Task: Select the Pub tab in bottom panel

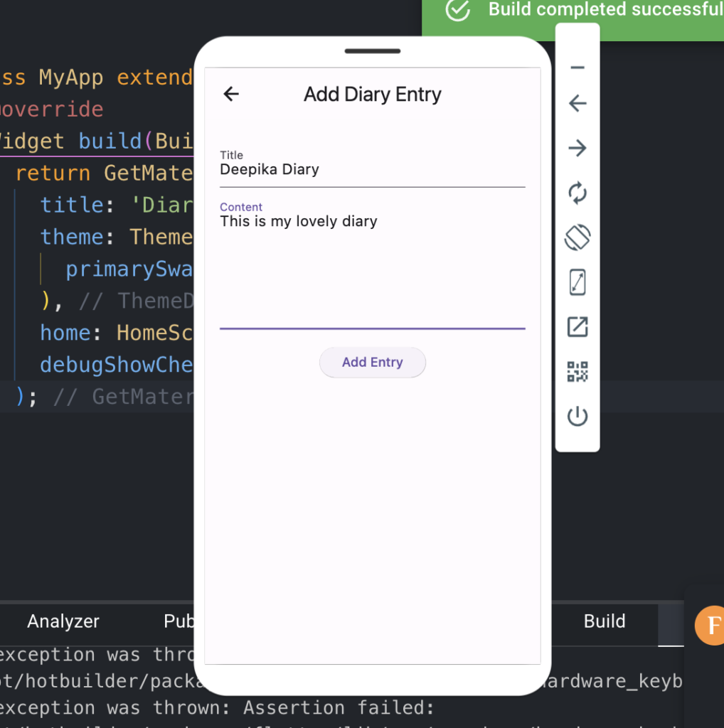Action: (179, 621)
